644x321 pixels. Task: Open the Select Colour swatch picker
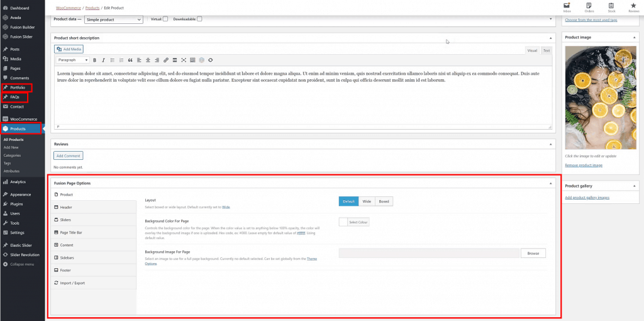(x=354, y=222)
